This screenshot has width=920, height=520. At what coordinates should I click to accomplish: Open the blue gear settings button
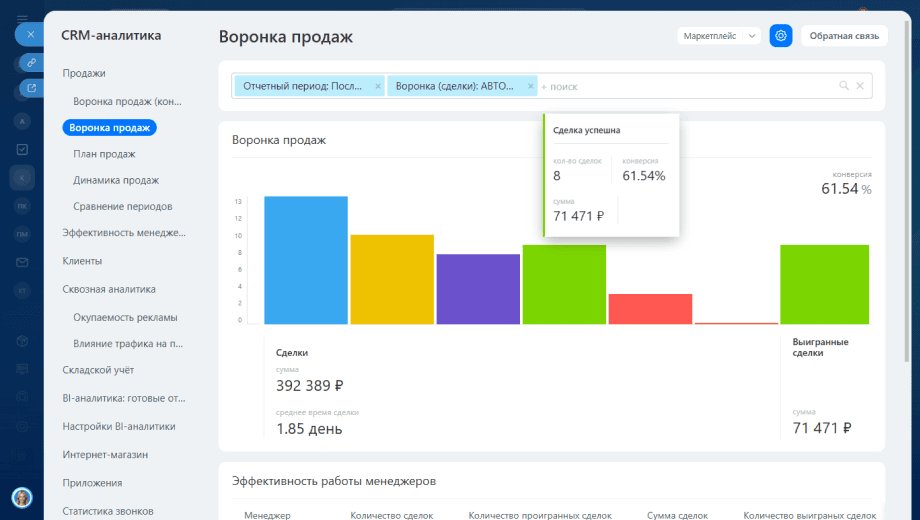click(780, 36)
